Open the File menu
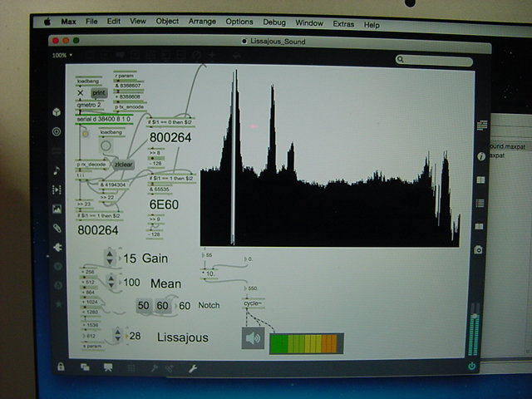This screenshot has height=399, width=532. (91, 22)
